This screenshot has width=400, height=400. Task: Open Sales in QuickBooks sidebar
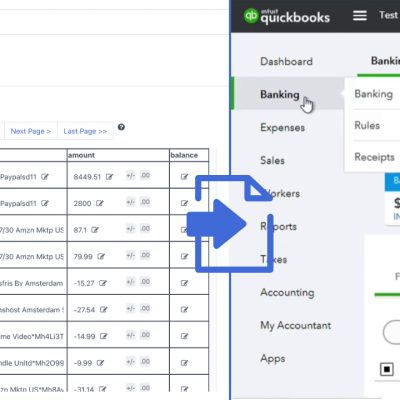[272, 161]
